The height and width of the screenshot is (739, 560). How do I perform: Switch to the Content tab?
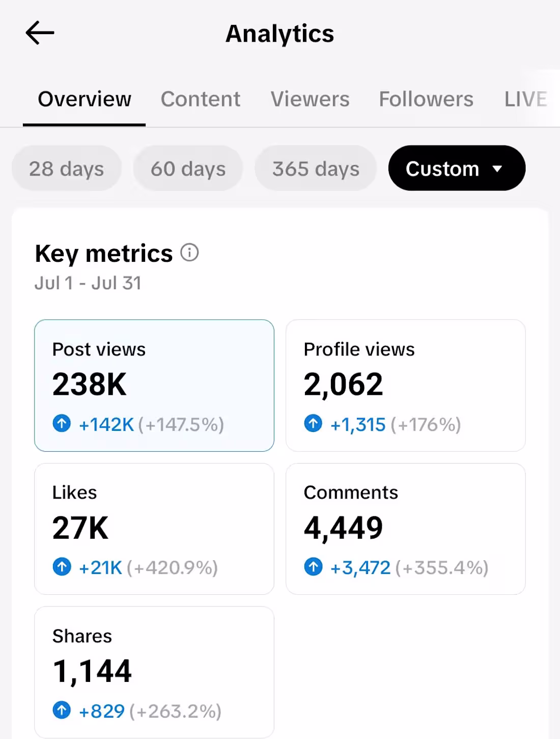point(201,99)
